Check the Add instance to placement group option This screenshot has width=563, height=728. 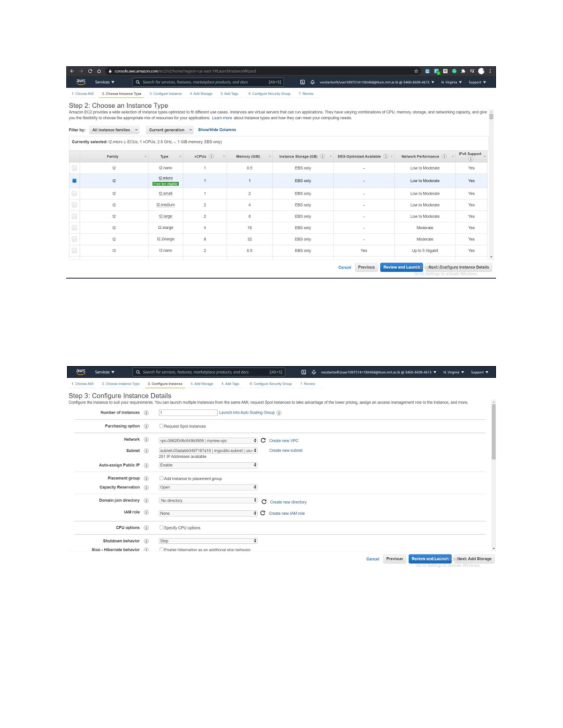pyautogui.click(x=161, y=478)
